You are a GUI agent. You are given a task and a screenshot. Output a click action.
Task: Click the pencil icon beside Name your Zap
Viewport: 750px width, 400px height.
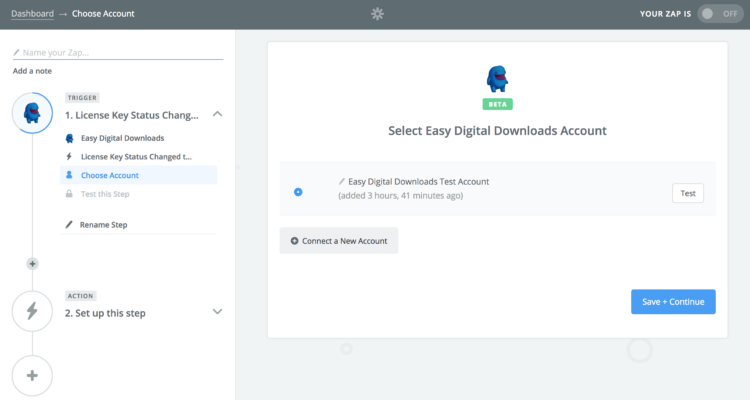tap(16, 53)
